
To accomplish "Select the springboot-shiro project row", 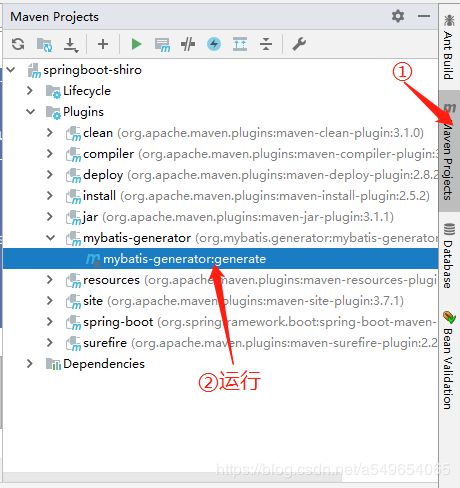I will click(x=221, y=70).
